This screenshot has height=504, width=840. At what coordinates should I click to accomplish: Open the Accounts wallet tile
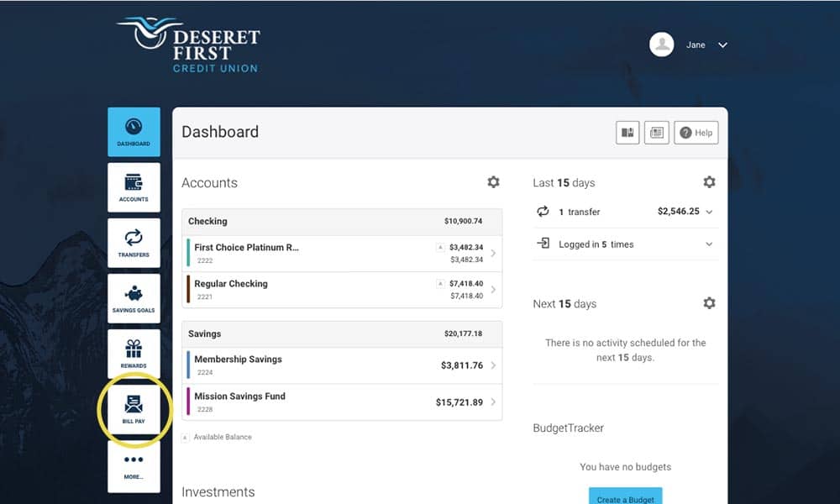point(134,187)
